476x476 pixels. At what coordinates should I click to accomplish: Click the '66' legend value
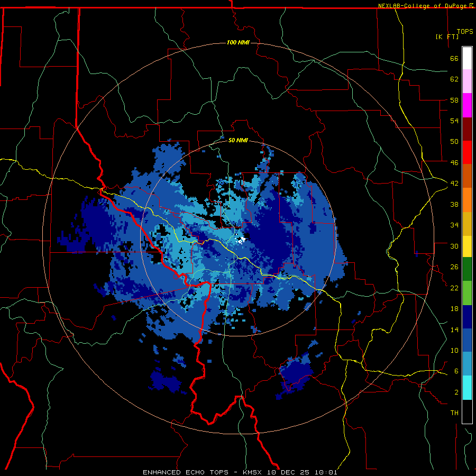[x=454, y=58]
